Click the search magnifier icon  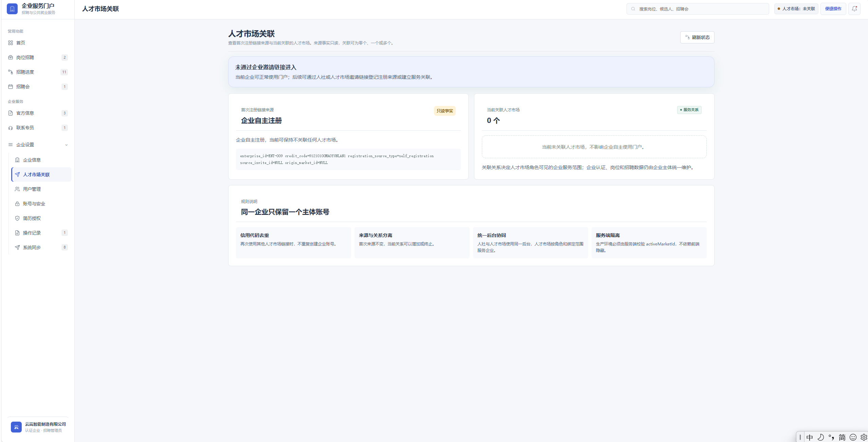click(633, 9)
